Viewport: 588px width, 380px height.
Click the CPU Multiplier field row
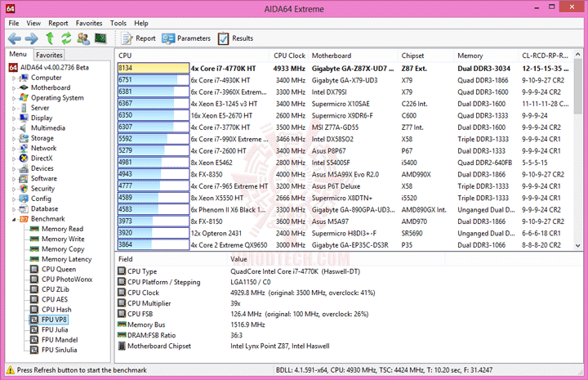click(x=349, y=303)
